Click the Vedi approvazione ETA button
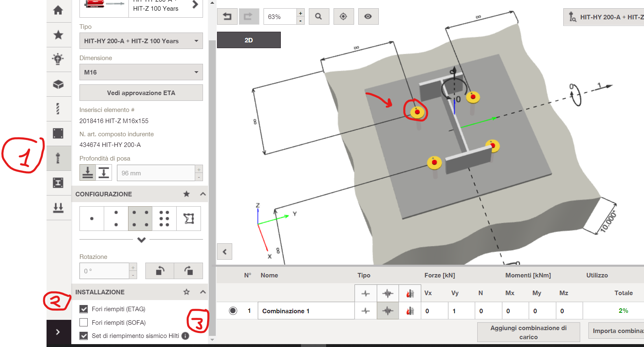 coord(141,93)
